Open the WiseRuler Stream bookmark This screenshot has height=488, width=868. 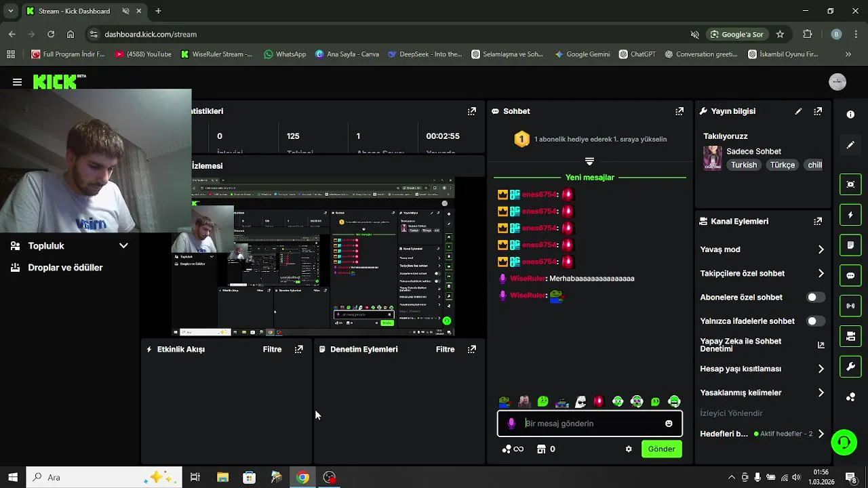click(216, 54)
